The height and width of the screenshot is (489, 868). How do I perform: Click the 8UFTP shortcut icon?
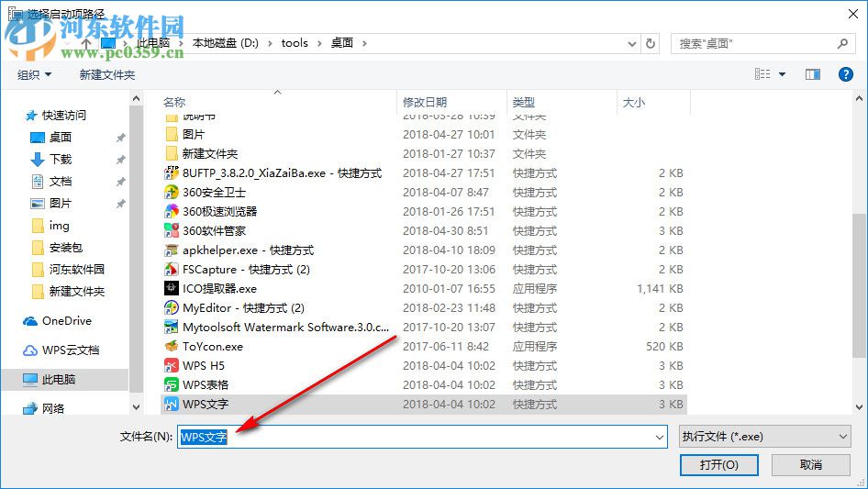click(172, 172)
